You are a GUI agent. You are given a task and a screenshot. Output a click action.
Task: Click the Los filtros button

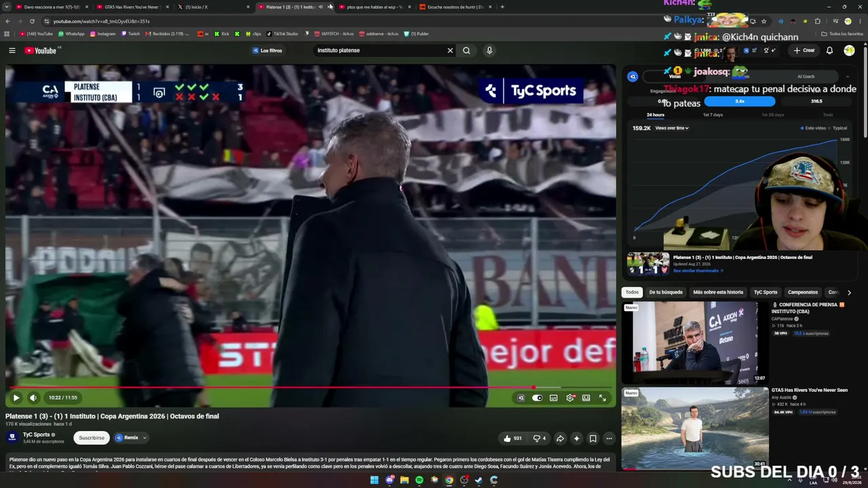coord(267,50)
